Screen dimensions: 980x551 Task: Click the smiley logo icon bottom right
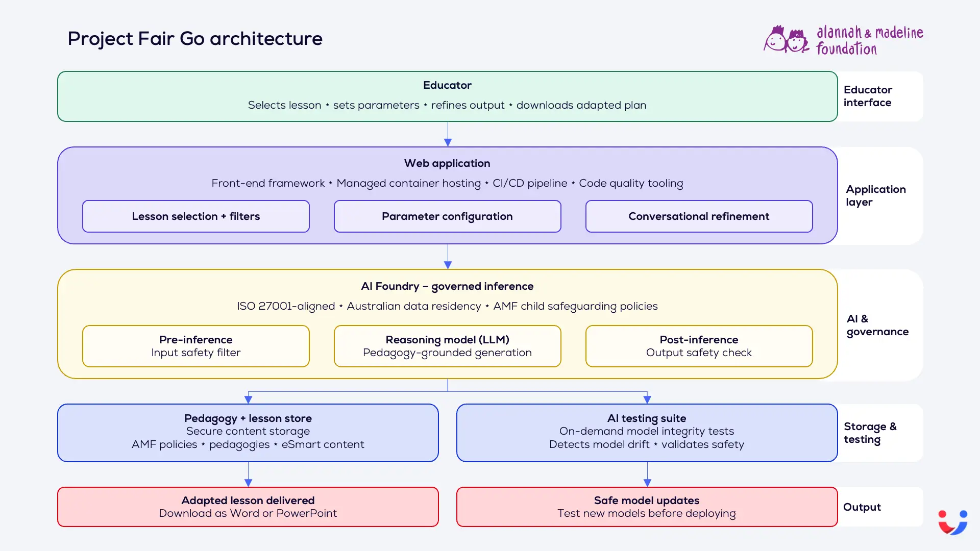[x=952, y=522]
